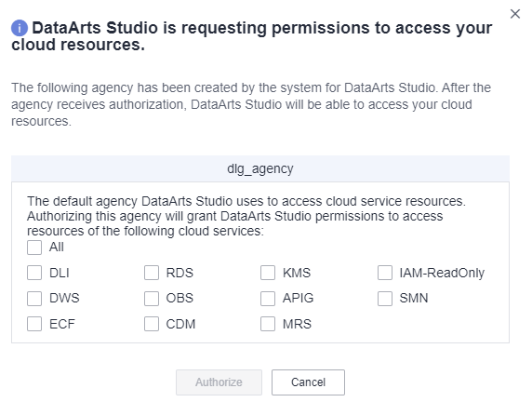The height and width of the screenshot is (402, 532).
Task: Cancel the authorization request
Action: (308, 382)
